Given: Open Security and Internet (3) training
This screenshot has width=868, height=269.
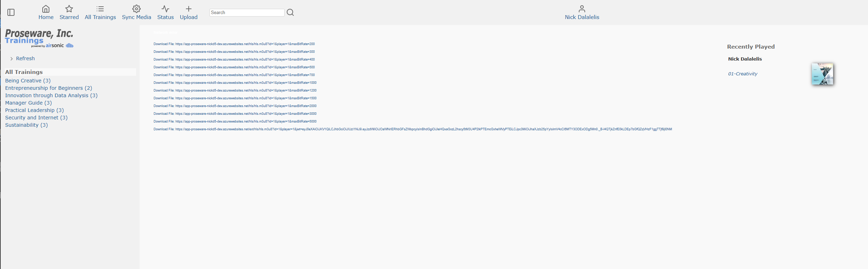Looking at the screenshot, I should point(36,118).
